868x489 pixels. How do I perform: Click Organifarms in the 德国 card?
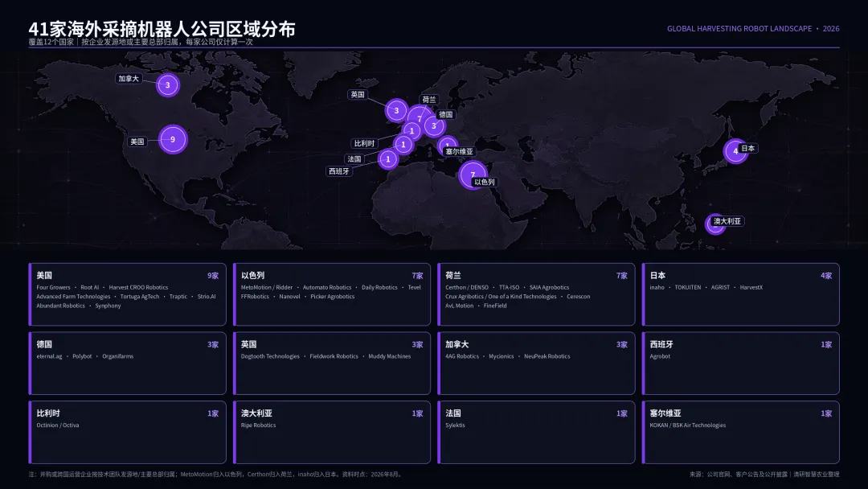coord(118,356)
